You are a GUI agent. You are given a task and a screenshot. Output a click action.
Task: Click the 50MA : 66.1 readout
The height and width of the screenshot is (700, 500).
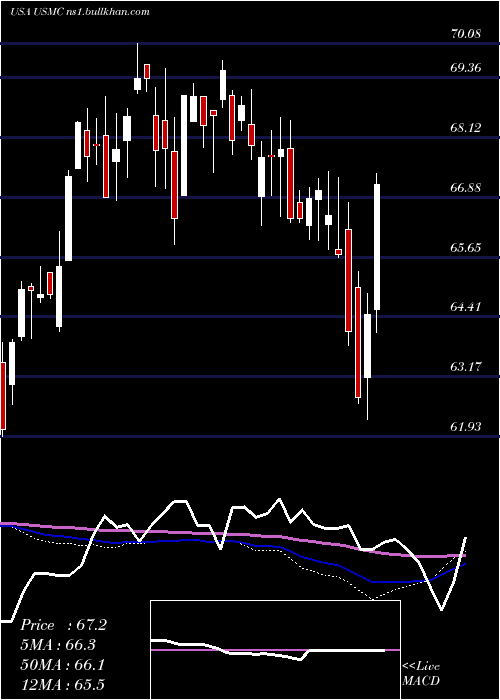click(62, 665)
